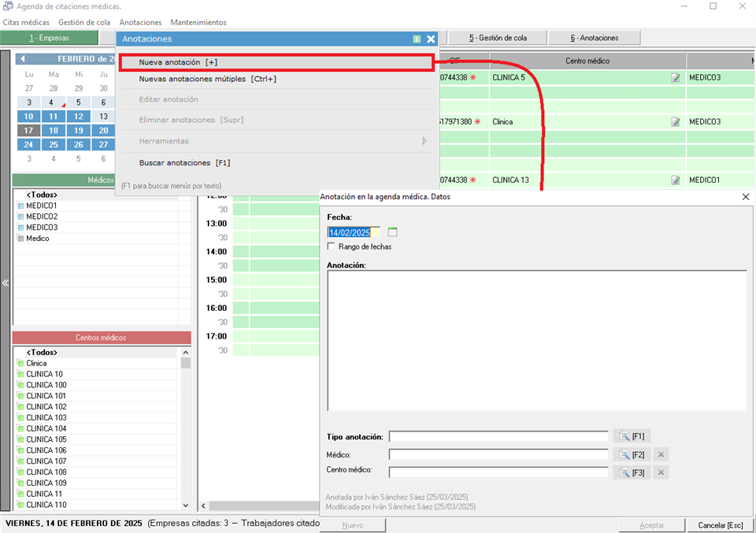Click the note icon in the CLINICA 5 row

675,78
